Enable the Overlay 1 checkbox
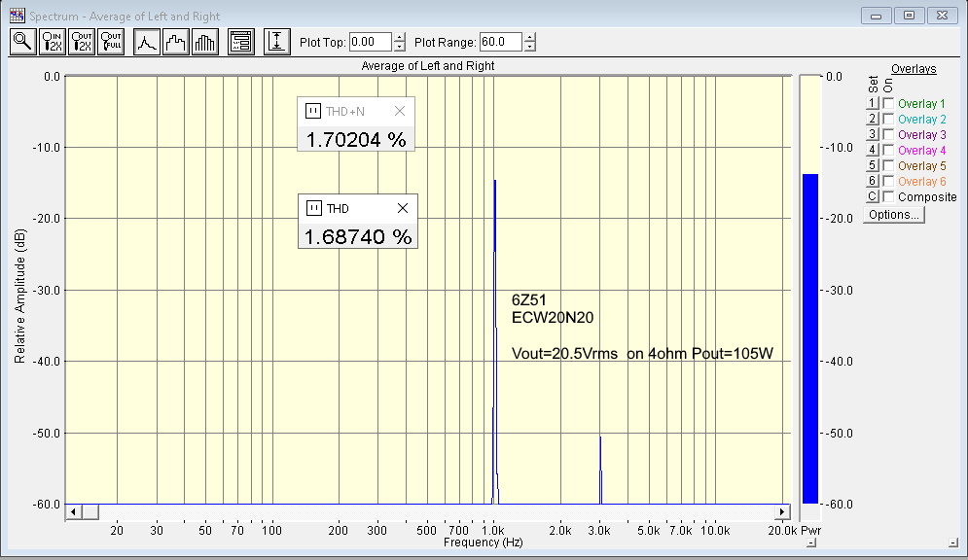 (888, 104)
